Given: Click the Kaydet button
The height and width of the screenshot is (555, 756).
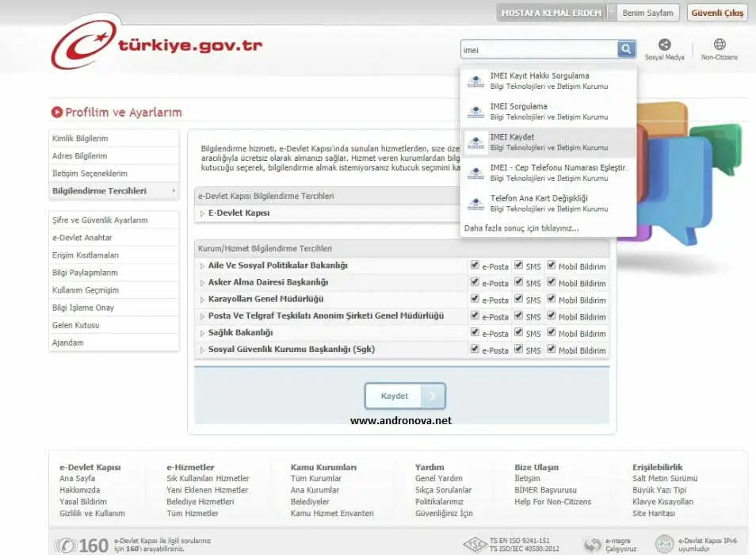Looking at the screenshot, I should 405,396.
